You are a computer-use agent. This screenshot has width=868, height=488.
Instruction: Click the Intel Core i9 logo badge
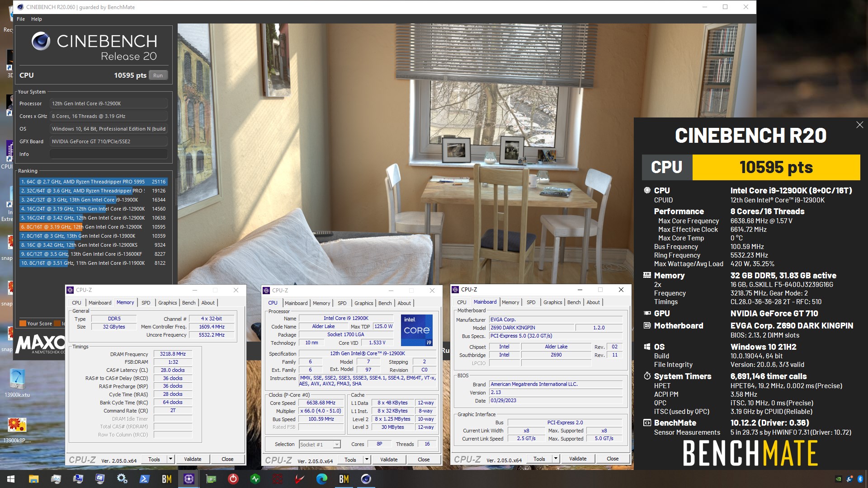416,330
